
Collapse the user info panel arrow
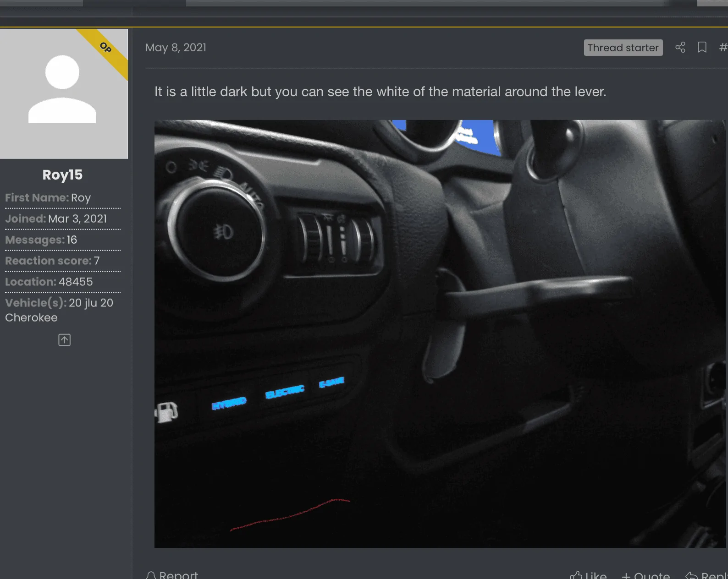coord(64,340)
